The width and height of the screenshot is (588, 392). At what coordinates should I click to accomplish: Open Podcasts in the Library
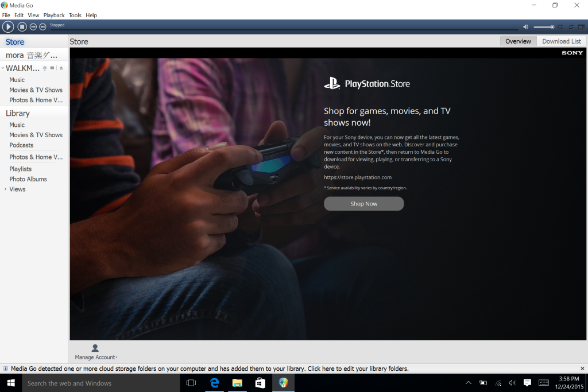[x=21, y=145]
